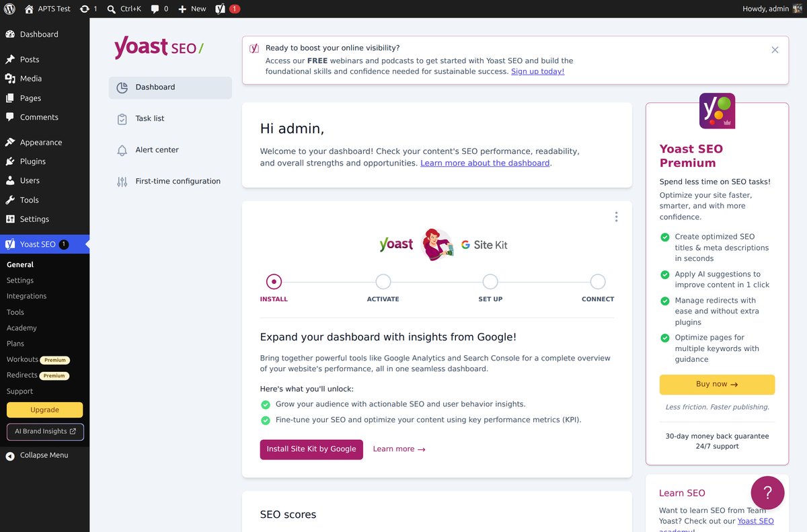
Task: Open the New content menu
Action: (x=192, y=9)
